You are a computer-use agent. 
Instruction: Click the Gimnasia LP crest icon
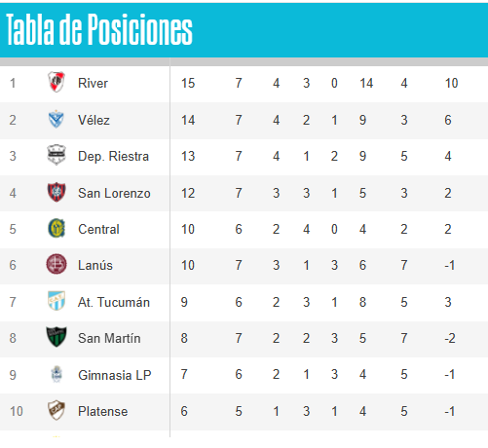[56, 374]
